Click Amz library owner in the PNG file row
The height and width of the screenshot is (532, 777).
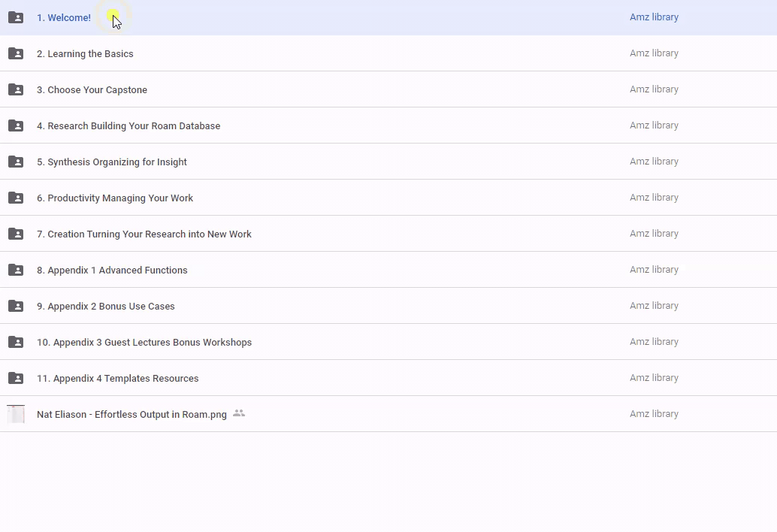pyautogui.click(x=654, y=414)
